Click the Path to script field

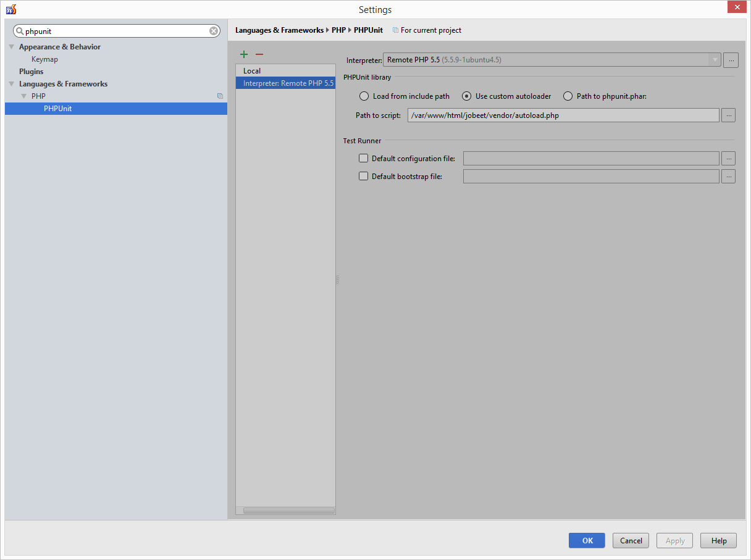(x=563, y=115)
